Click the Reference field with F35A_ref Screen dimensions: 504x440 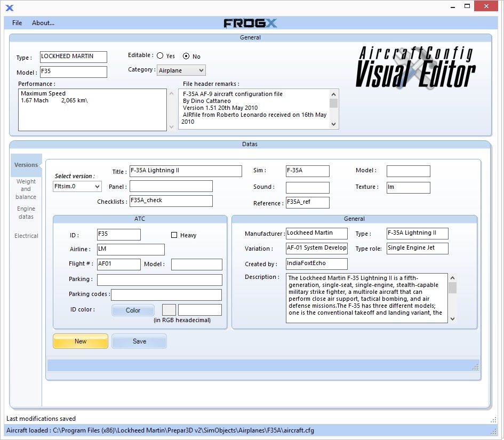(x=308, y=203)
